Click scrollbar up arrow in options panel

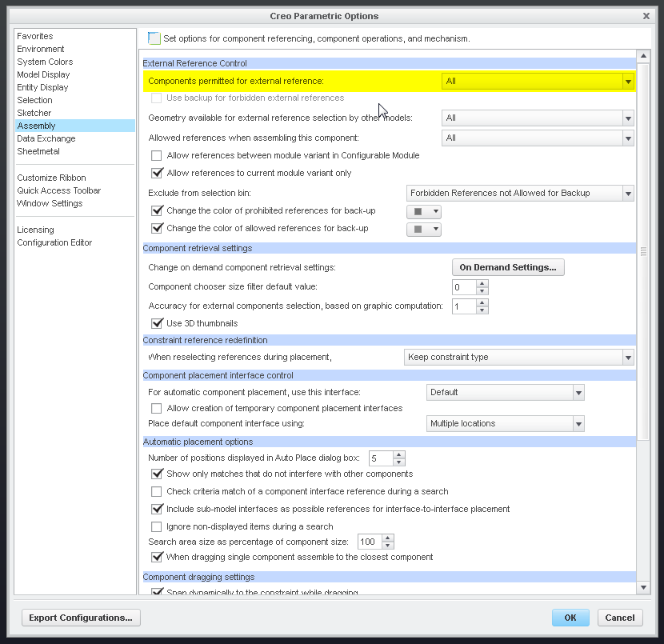coord(643,56)
